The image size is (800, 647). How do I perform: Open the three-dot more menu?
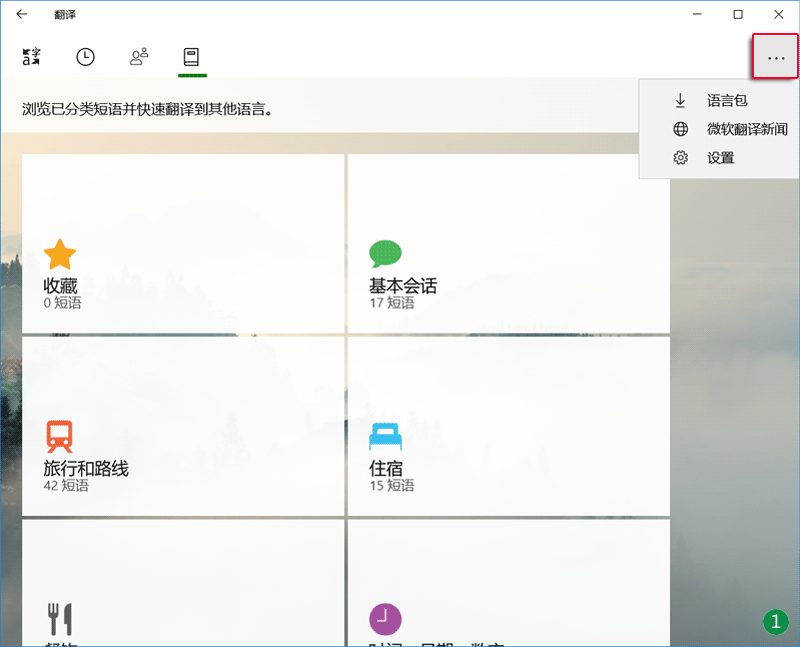point(776,58)
